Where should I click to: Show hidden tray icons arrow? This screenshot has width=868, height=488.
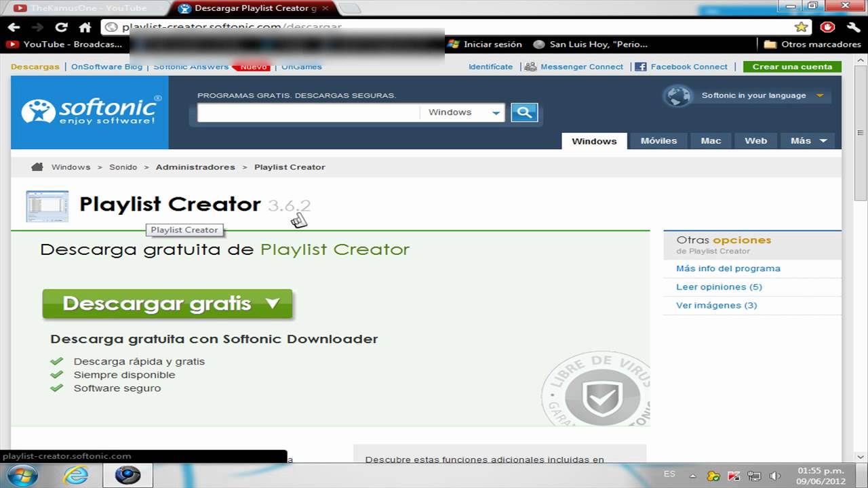pyautogui.click(x=692, y=475)
